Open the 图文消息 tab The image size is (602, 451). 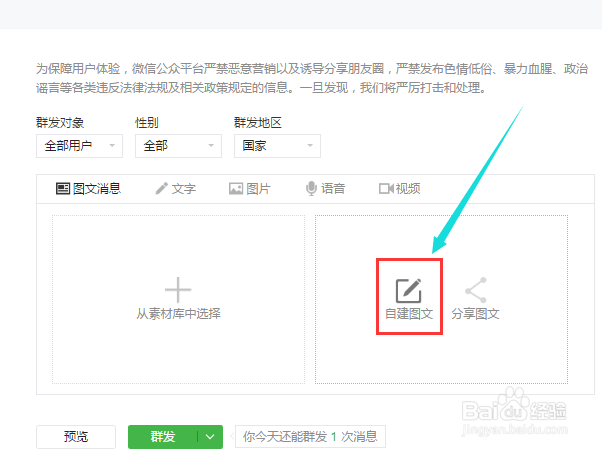(88, 188)
